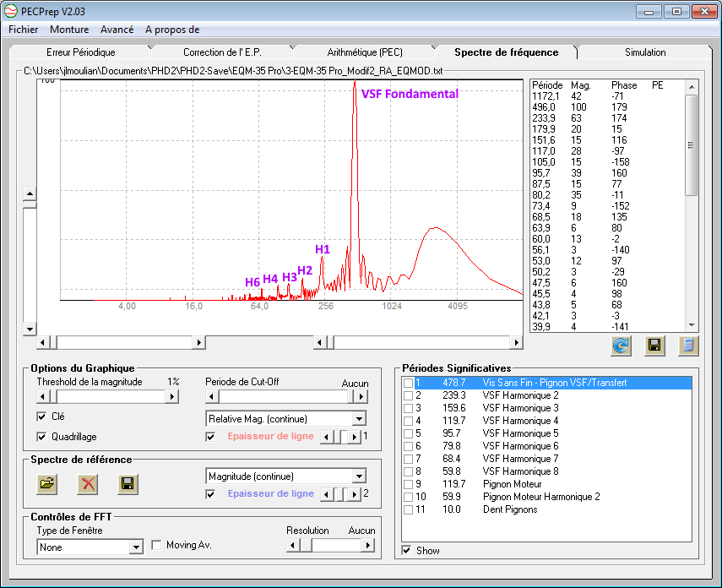Image resolution: width=722 pixels, height=588 pixels.
Task: Switch to the Arithmétique (PEC) tab
Action: tap(364, 52)
